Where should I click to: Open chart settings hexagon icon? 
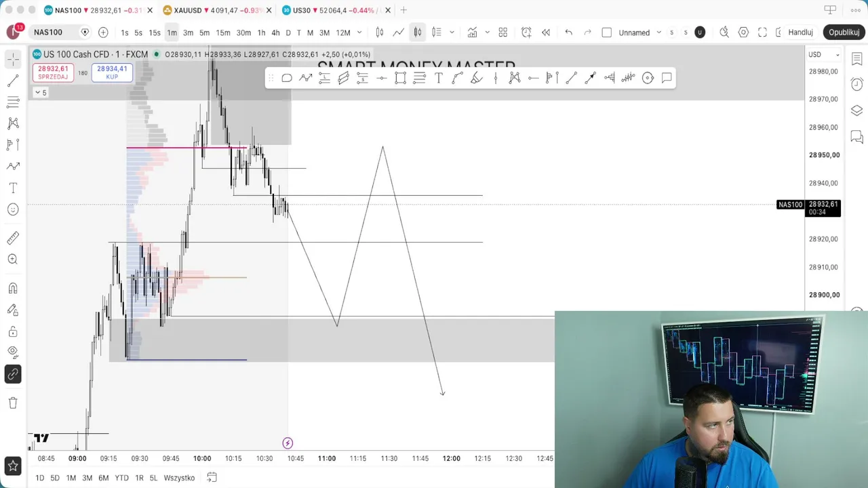(743, 33)
